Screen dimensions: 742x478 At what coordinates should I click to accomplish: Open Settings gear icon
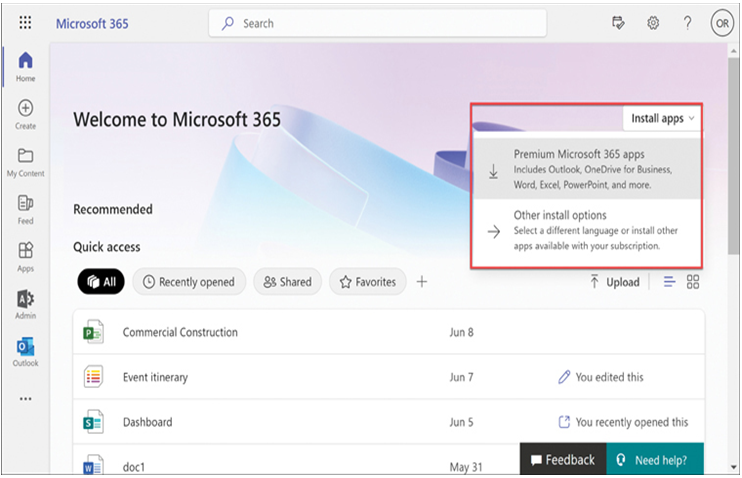(x=653, y=23)
